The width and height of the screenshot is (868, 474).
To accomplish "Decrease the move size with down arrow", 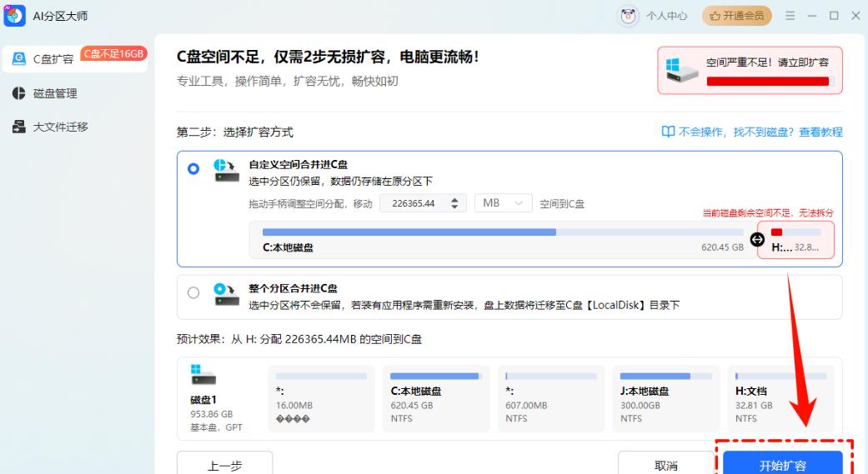I will [x=454, y=207].
